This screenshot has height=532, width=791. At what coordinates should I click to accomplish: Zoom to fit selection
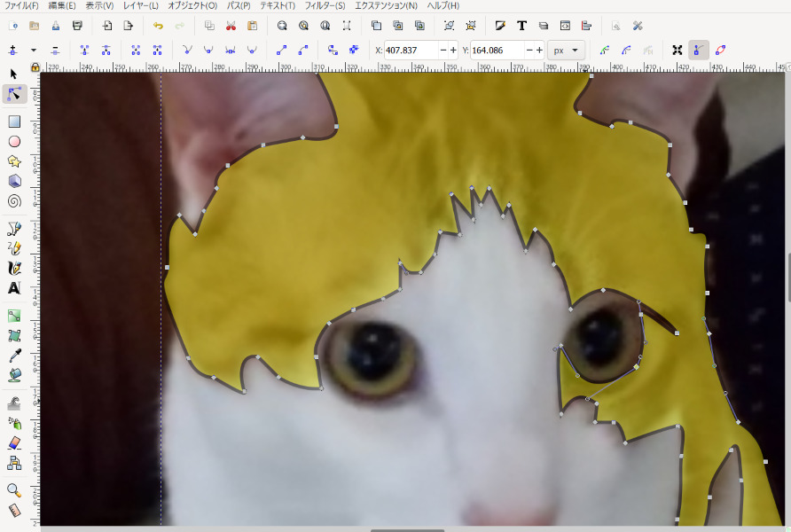coord(282,26)
